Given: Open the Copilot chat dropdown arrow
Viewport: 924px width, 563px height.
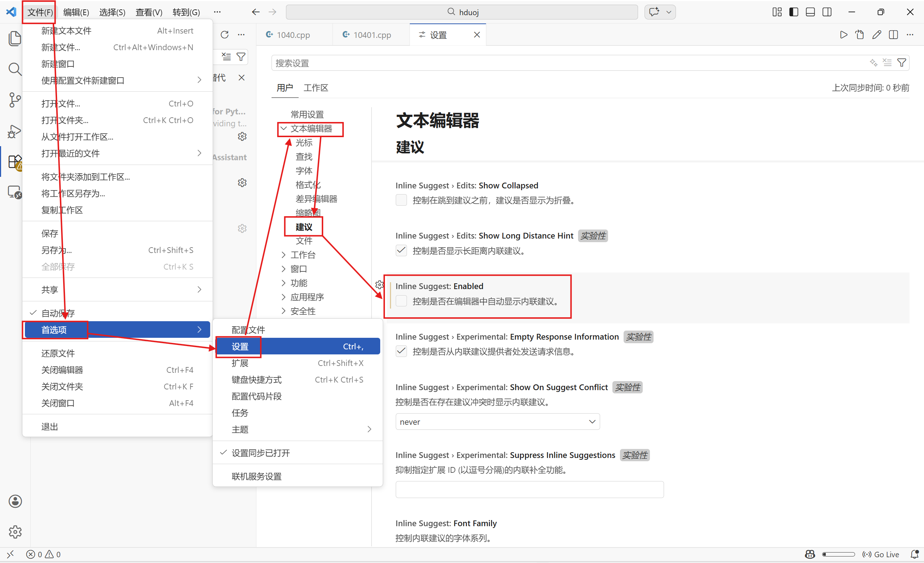Looking at the screenshot, I should 669,12.
